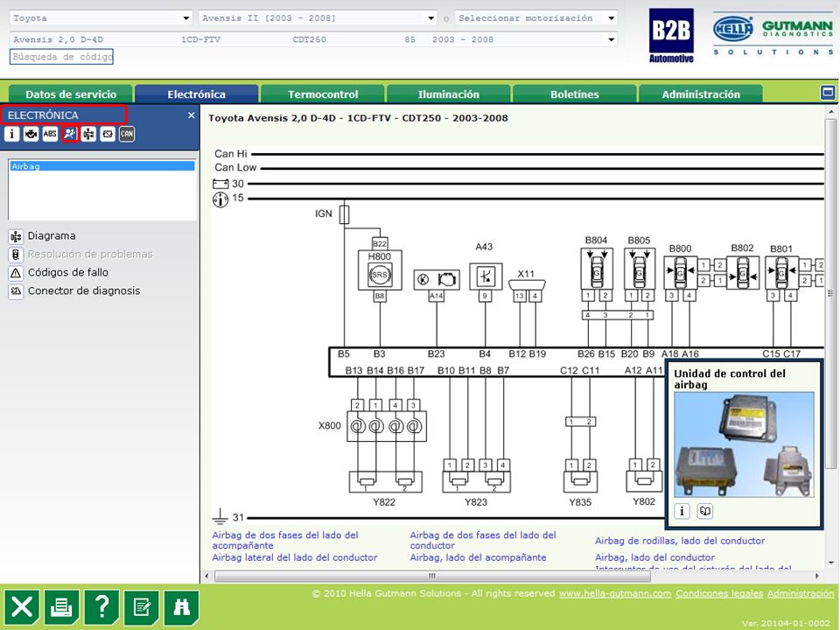Click the Búsqueda de código input field
The width and height of the screenshot is (840, 630).
(x=61, y=57)
